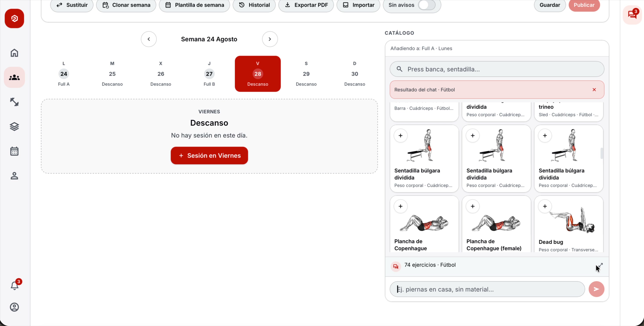644x326 pixels.
Task: Open the calendar icon in sidebar
Action: pos(14,151)
